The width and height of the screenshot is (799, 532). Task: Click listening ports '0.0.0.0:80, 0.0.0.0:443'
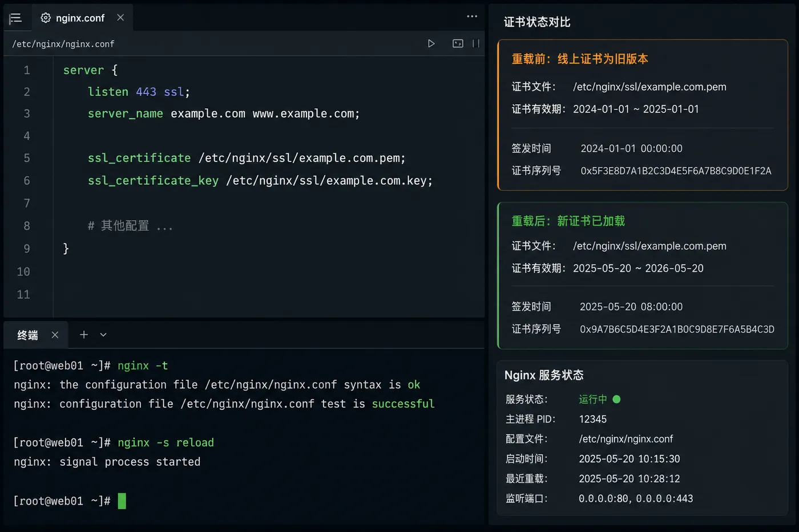636,499
